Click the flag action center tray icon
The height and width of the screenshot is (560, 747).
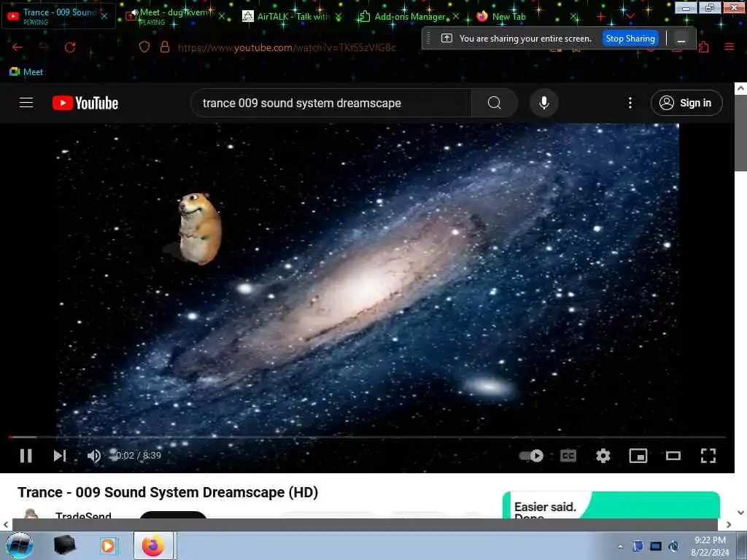(638, 546)
